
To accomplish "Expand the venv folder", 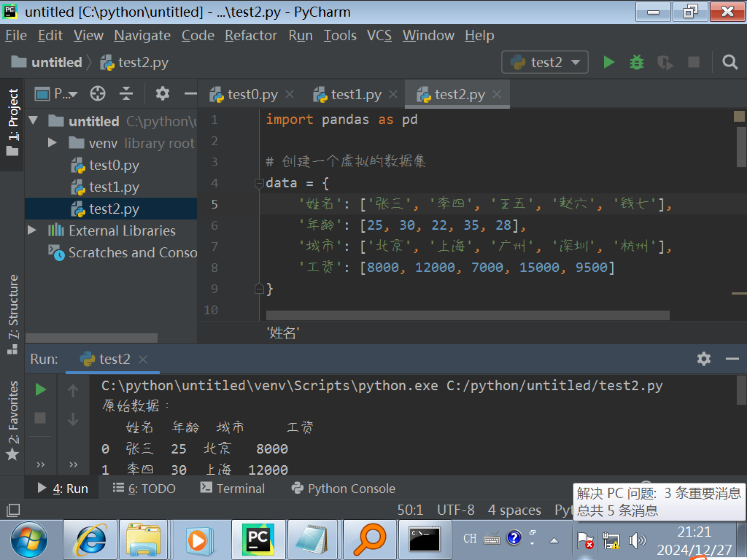I will pyautogui.click(x=52, y=143).
